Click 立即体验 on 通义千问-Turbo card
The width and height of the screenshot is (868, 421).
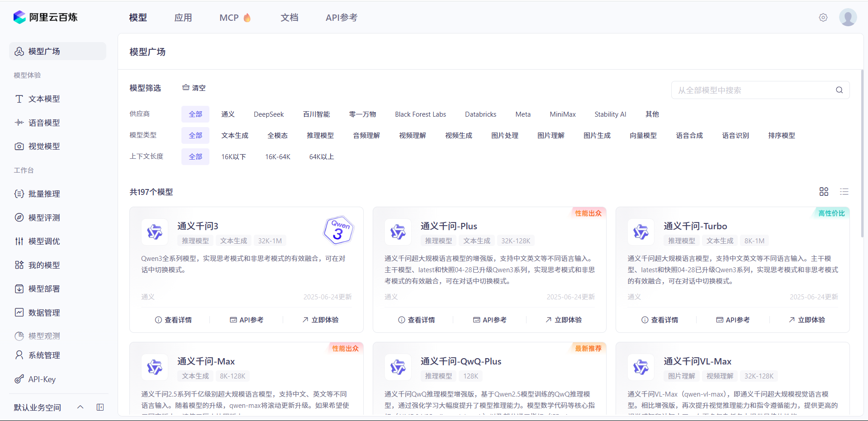point(806,320)
